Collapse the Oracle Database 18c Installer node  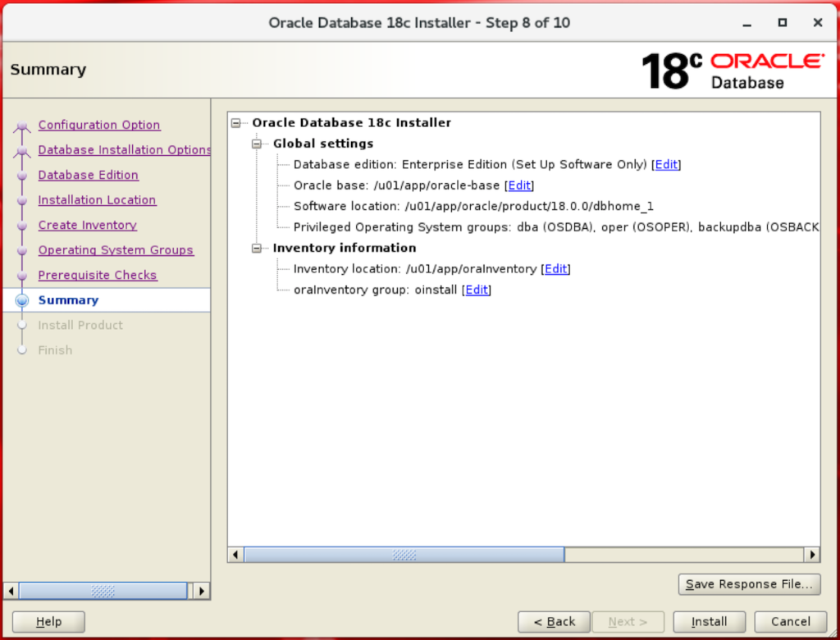(x=235, y=123)
